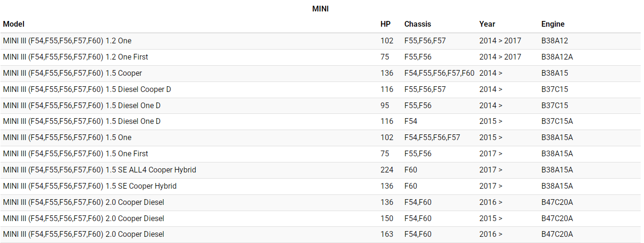The height and width of the screenshot is (243, 644).
Task: Click the B38A12A engine code
Action: pyautogui.click(x=557, y=57)
